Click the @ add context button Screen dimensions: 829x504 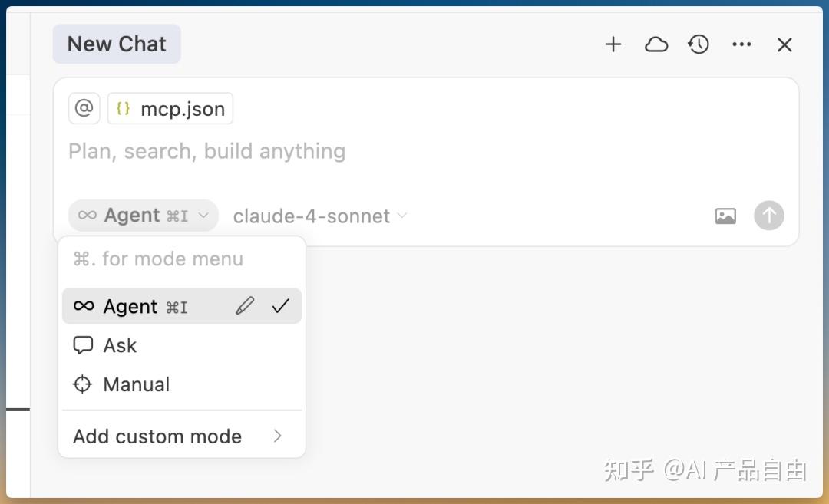click(84, 108)
